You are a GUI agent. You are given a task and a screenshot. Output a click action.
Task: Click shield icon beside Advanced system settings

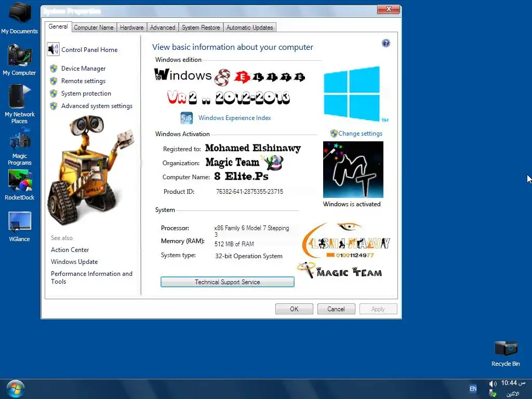pyautogui.click(x=54, y=106)
